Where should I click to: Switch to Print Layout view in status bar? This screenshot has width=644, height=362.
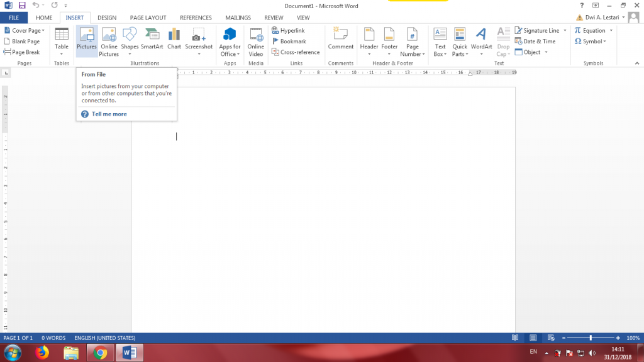[x=533, y=337]
